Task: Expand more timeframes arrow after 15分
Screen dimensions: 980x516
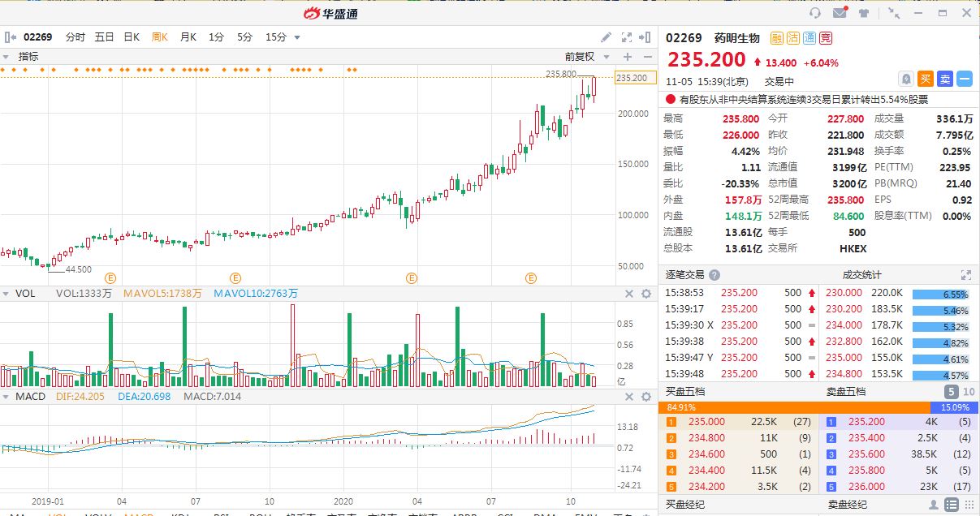Action: pyautogui.click(x=297, y=37)
